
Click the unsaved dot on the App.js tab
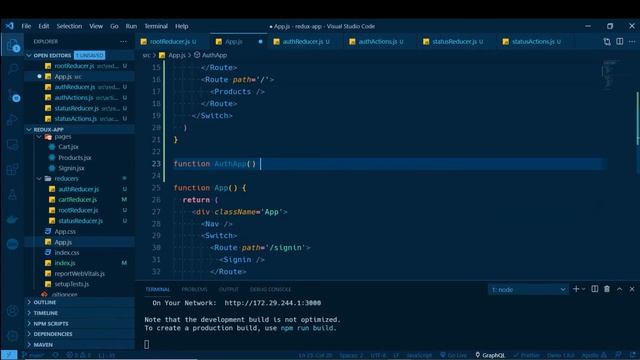click(260, 41)
